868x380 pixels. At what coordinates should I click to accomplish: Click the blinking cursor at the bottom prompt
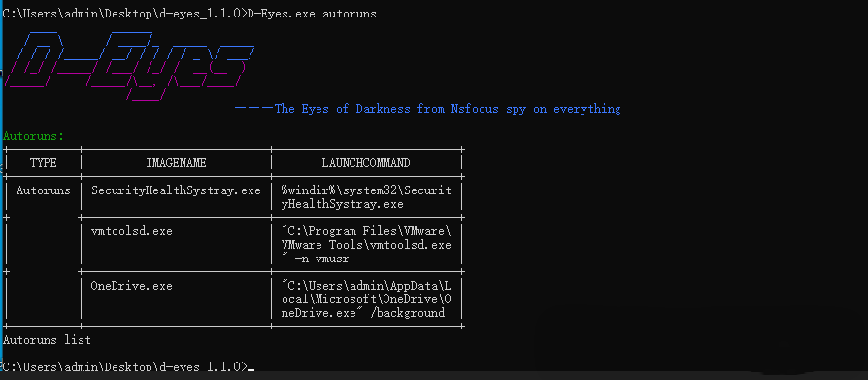(251, 369)
